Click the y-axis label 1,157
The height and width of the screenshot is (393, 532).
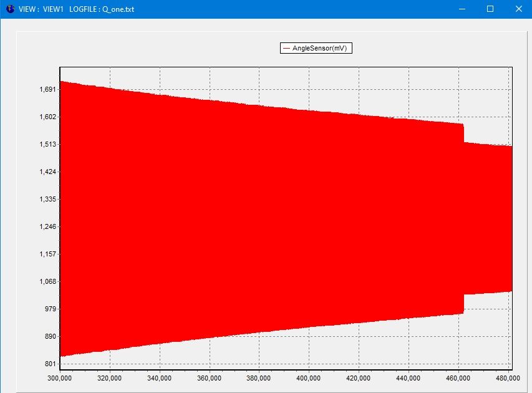pos(48,254)
